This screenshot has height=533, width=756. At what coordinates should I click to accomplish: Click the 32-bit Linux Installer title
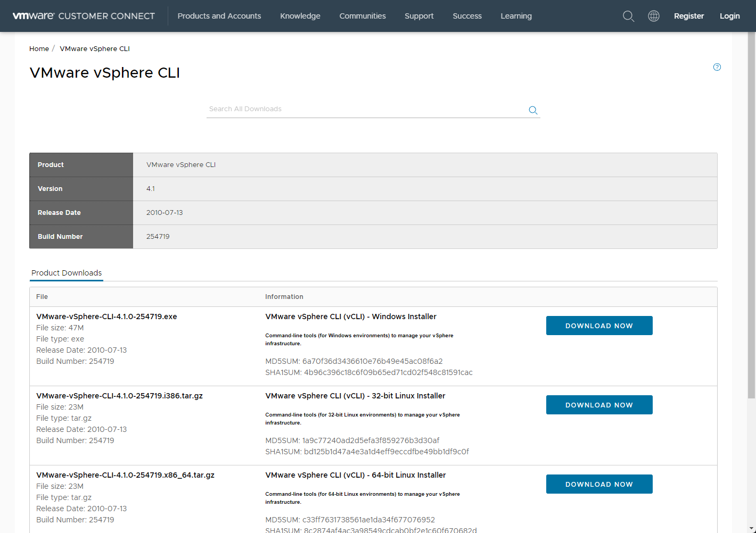point(355,396)
